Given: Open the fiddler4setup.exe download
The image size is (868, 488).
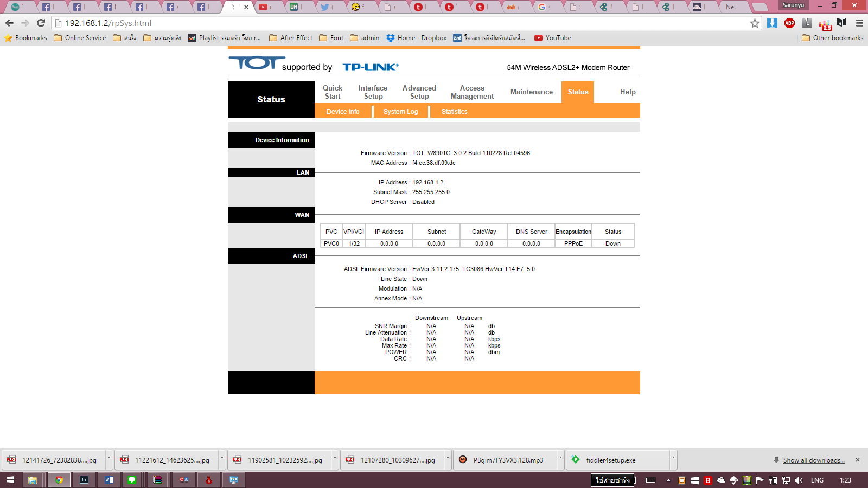Looking at the screenshot, I should tap(618, 460).
